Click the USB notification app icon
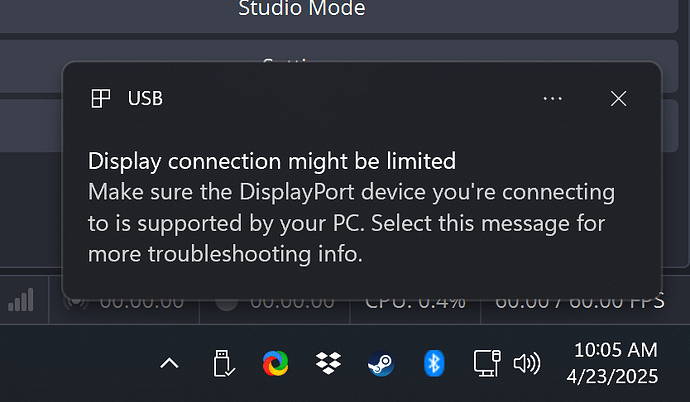Viewport: 690px width, 402px height. (x=100, y=98)
